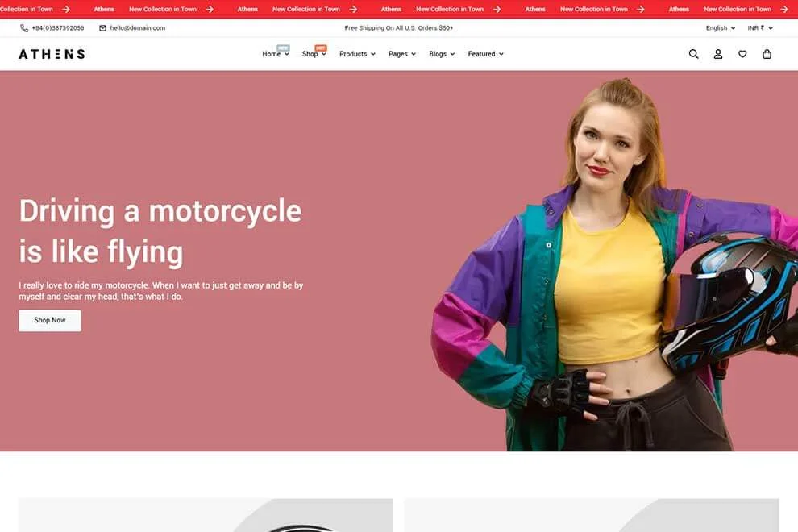Click the chevron next to Pages

pos(414,54)
